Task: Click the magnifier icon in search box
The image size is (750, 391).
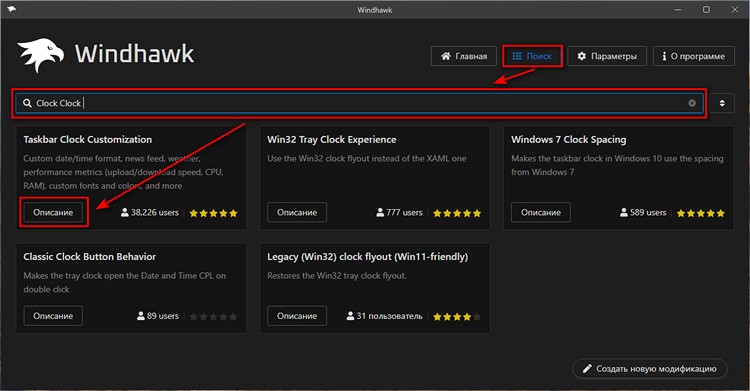Action: [27, 103]
